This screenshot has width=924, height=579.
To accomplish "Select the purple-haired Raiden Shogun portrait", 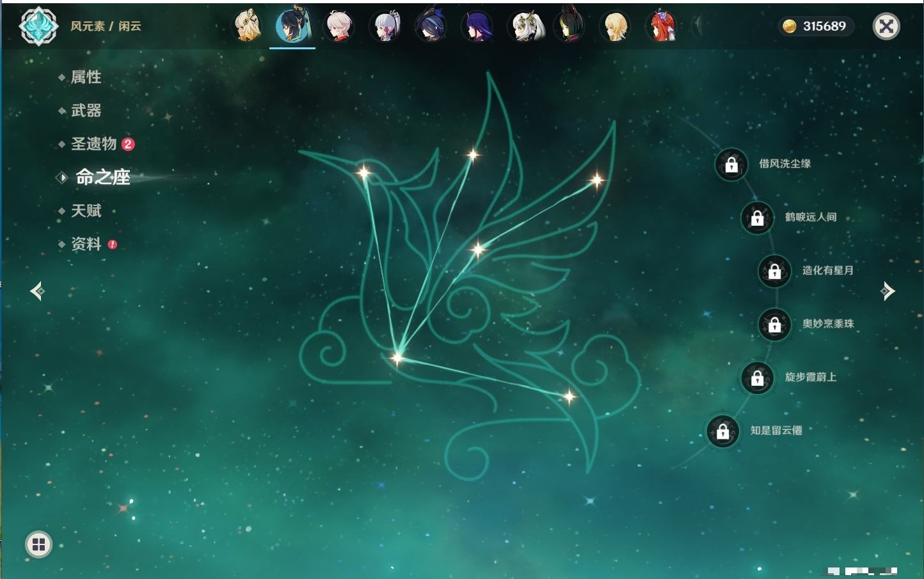I will pyautogui.click(x=477, y=26).
